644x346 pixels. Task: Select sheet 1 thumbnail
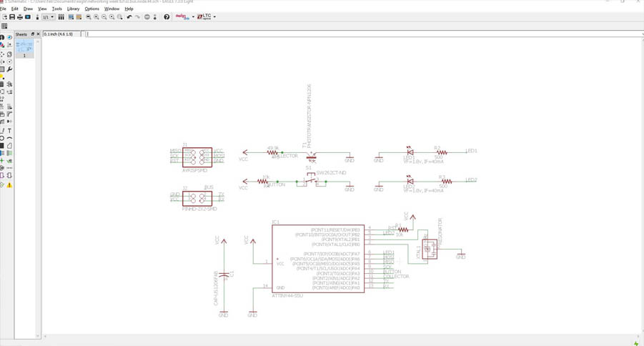click(24, 49)
